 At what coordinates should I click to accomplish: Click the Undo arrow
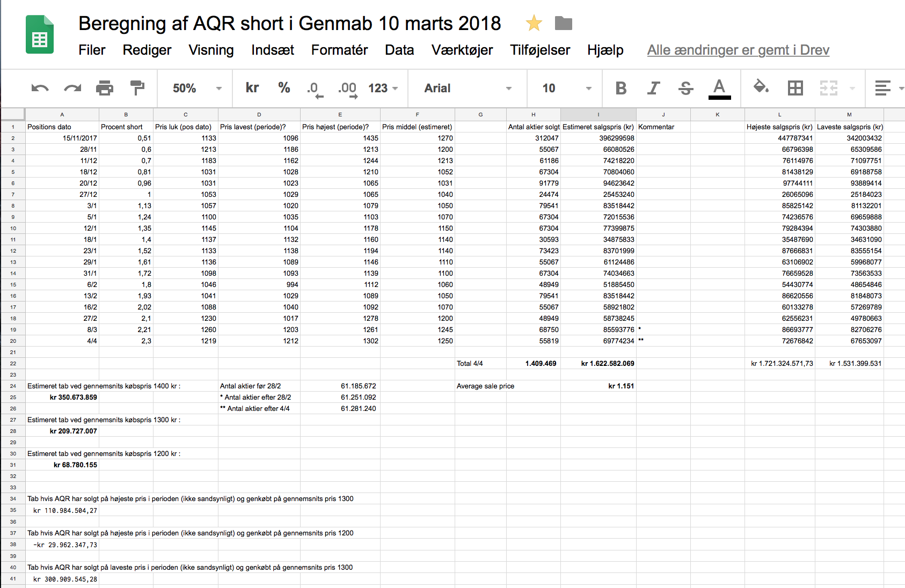(40, 88)
